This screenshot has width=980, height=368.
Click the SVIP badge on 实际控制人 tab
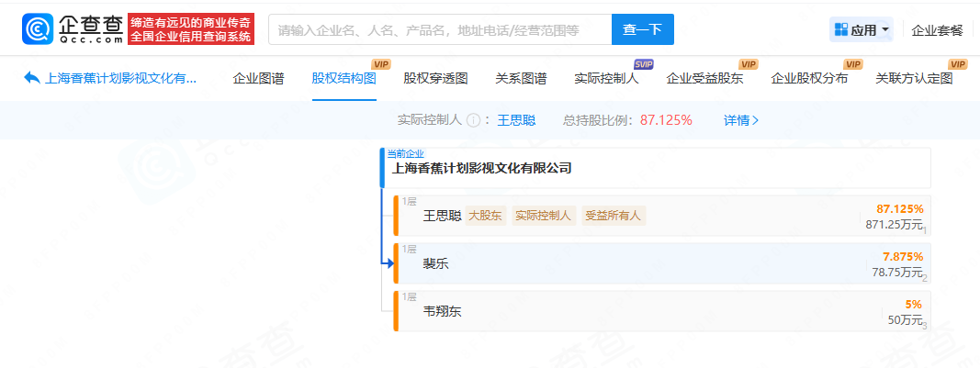(x=643, y=64)
